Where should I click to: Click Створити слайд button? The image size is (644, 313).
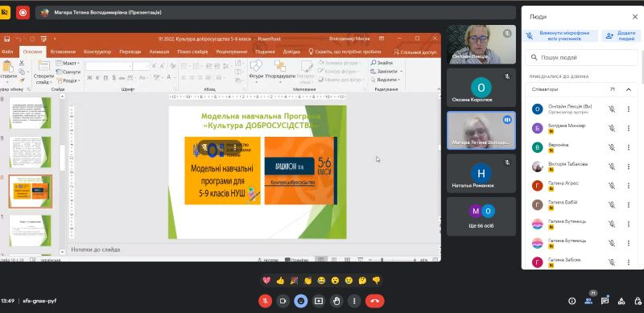coord(43,72)
